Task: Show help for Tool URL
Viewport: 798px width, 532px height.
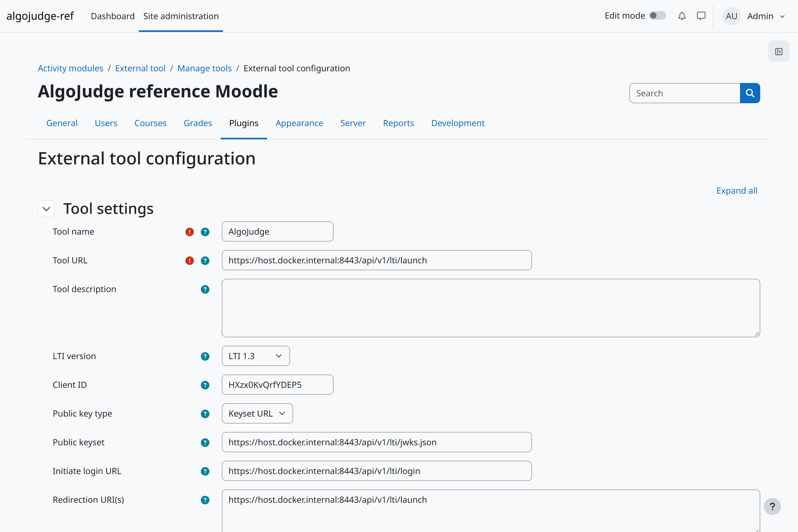Action: pyautogui.click(x=205, y=261)
